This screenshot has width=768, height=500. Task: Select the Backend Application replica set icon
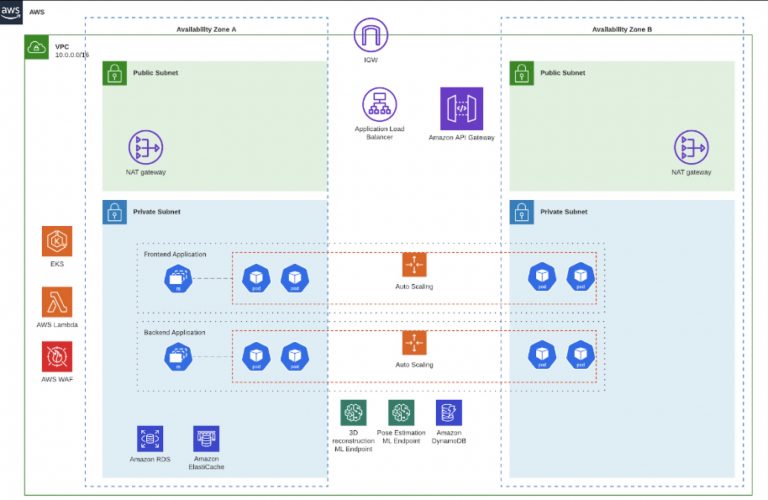click(x=178, y=357)
